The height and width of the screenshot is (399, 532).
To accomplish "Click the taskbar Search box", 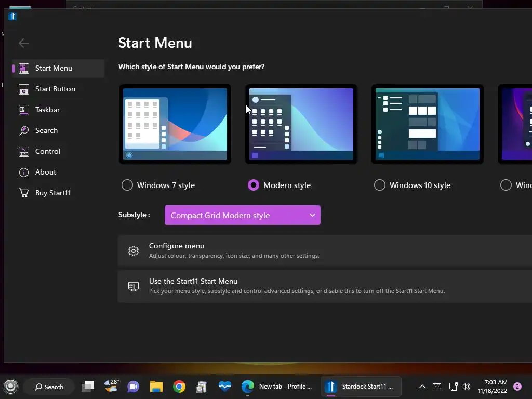I will [49, 387].
